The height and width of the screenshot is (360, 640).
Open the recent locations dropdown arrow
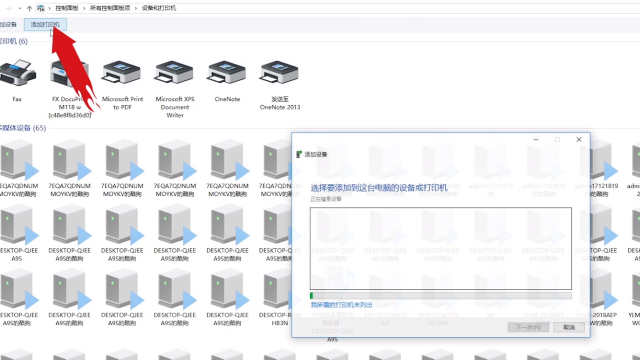coord(19,8)
